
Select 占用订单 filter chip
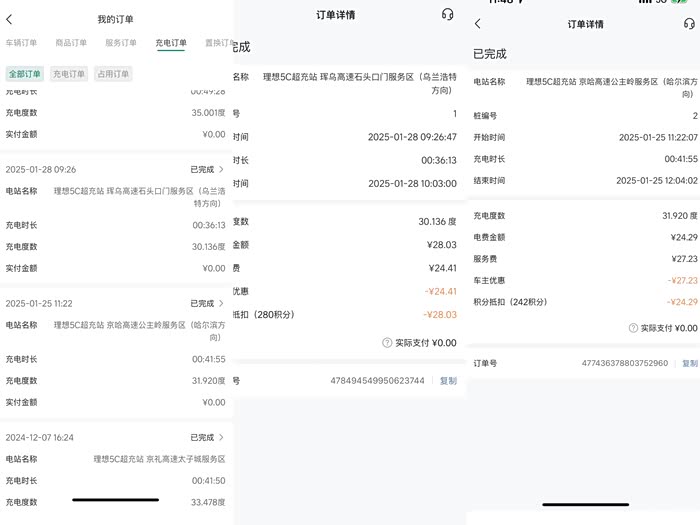pyautogui.click(x=113, y=74)
